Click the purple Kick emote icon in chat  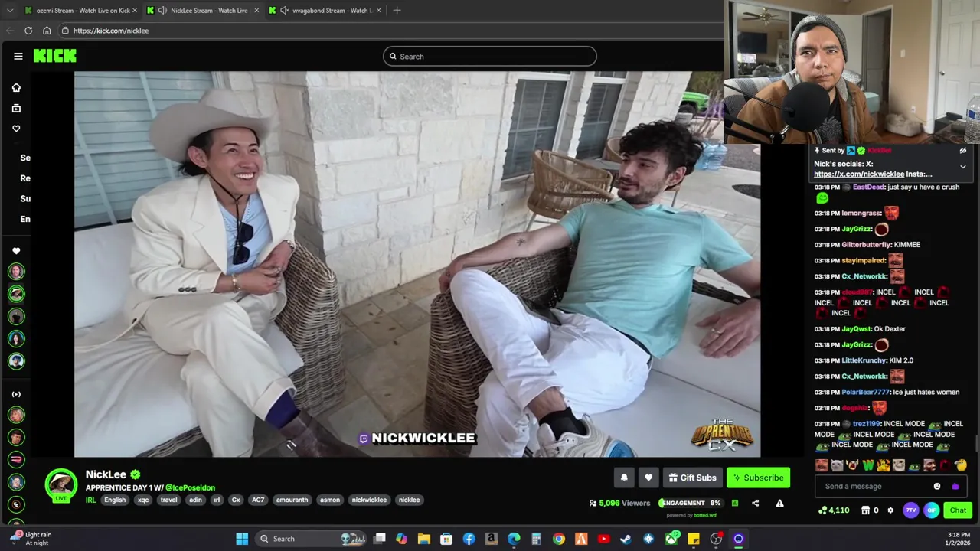(x=955, y=486)
